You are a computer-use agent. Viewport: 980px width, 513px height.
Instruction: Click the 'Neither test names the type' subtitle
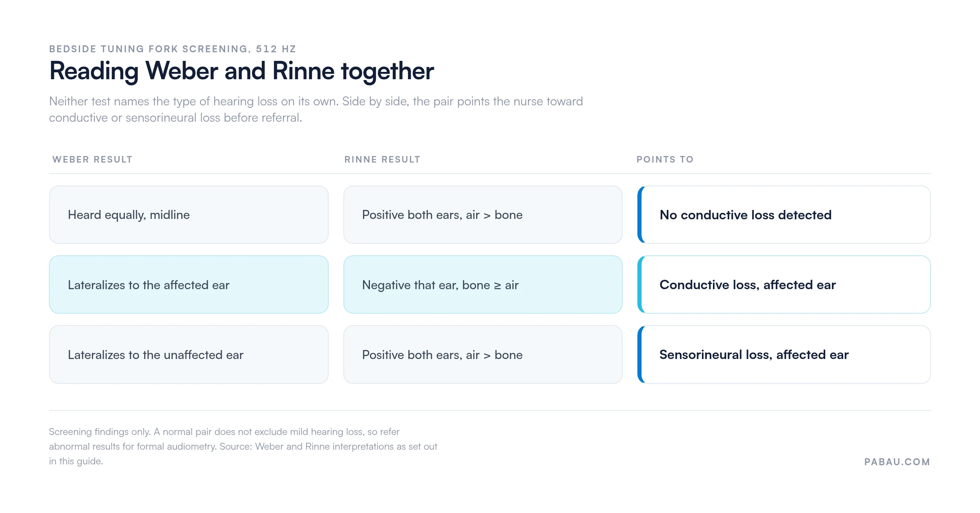tap(316, 109)
